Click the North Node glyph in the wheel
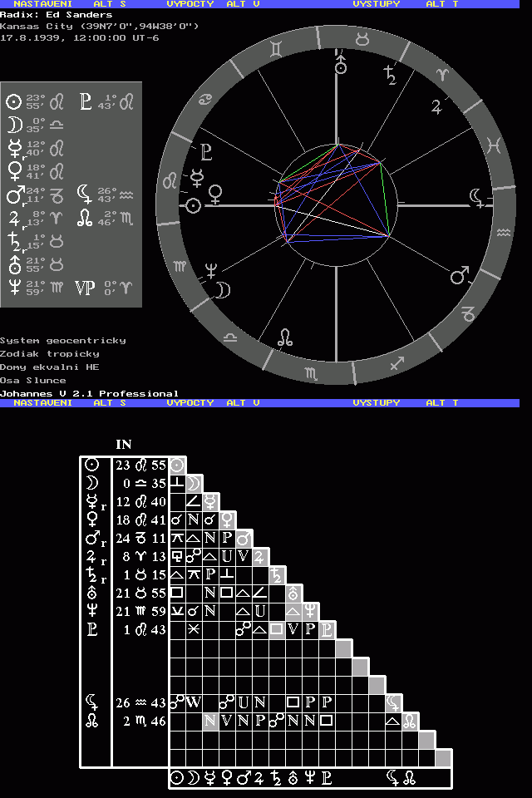532x798 pixels. (x=284, y=336)
